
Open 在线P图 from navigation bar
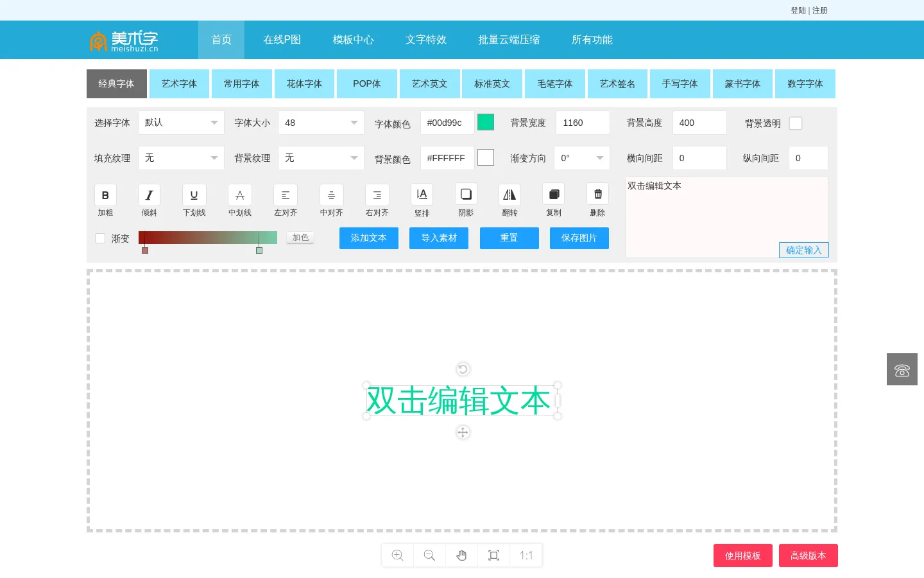click(282, 40)
